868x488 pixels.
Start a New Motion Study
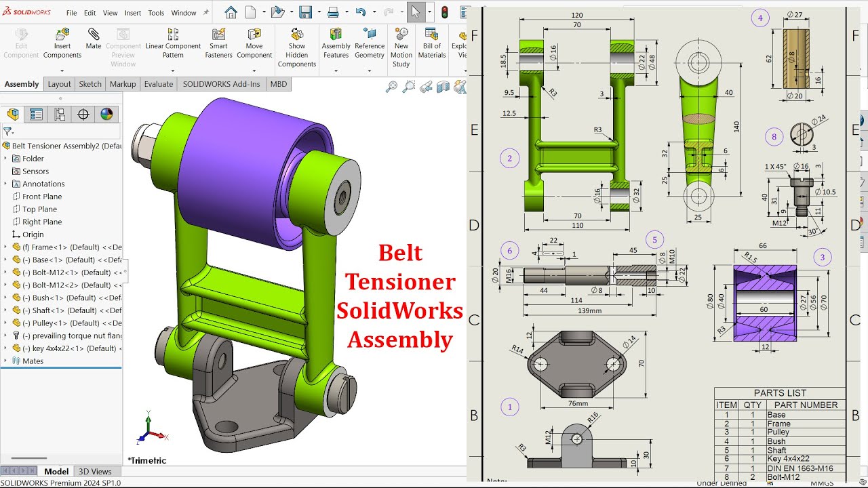coord(401,47)
